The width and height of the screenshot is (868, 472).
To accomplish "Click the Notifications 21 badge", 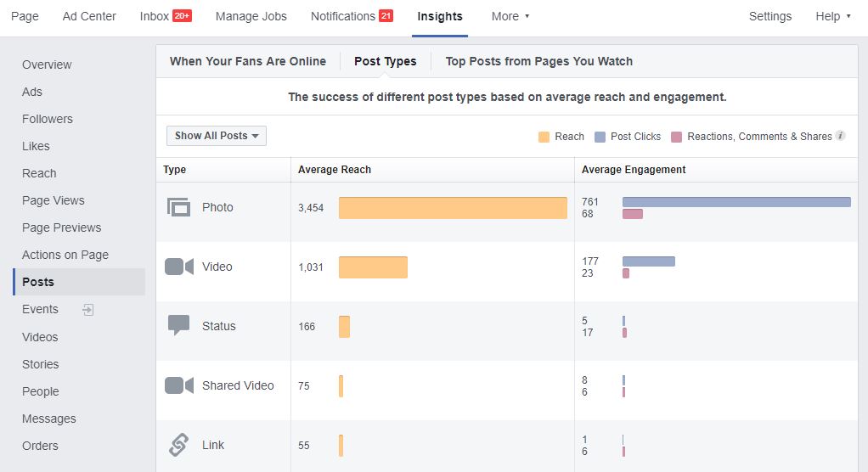I will [x=386, y=16].
